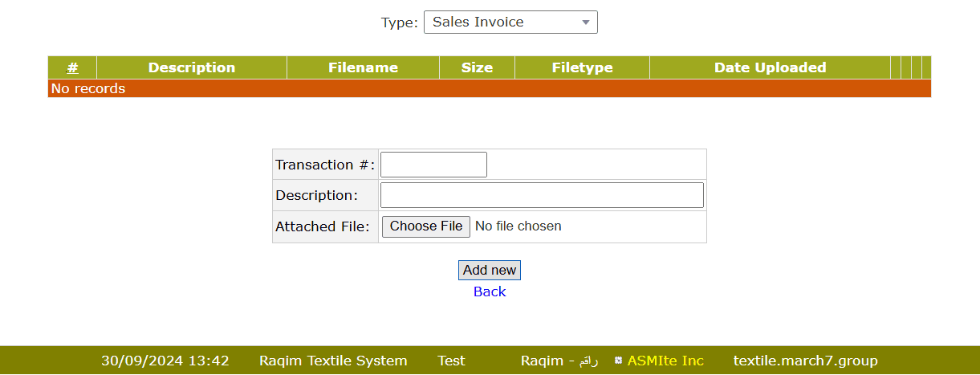980x375 pixels.
Task: Click the Add new button
Action: 490,271
